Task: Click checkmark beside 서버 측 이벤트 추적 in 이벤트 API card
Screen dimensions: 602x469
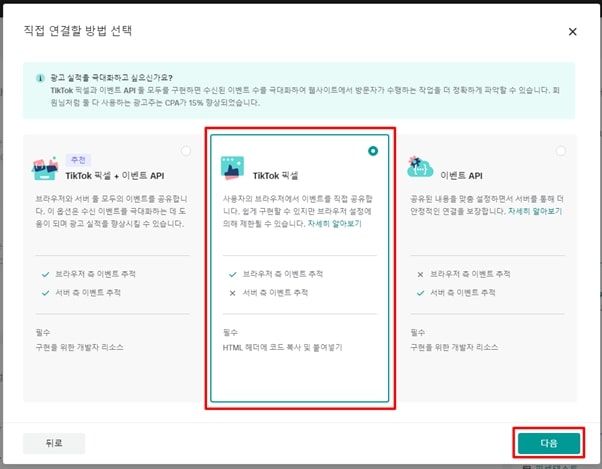Action: [x=418, y=293]
